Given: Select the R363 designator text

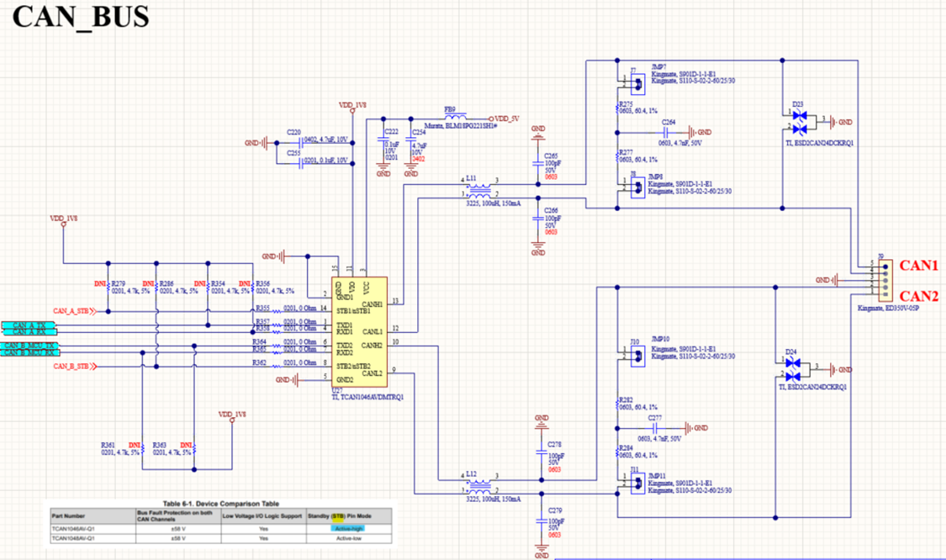Looking at the screenshot, I should coord(159,446).
